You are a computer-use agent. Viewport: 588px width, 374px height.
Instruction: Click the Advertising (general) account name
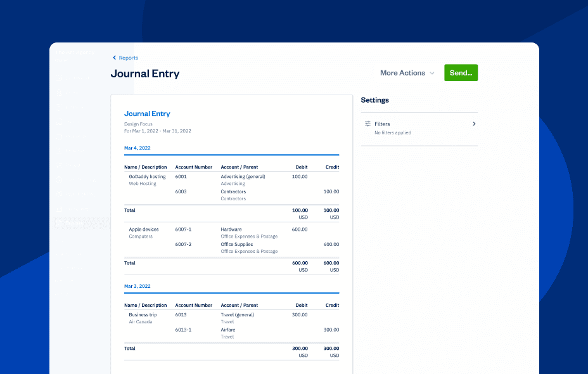coord(243,177)
